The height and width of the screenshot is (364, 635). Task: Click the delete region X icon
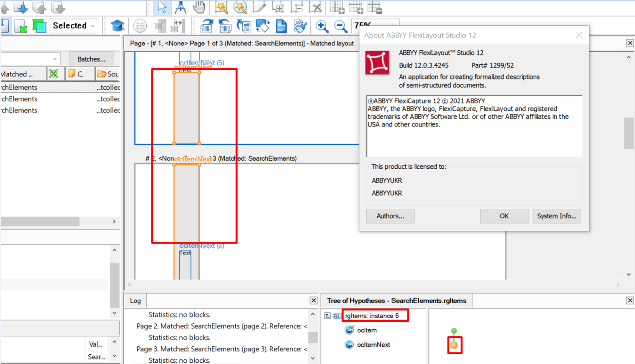(x=316, y=7)
